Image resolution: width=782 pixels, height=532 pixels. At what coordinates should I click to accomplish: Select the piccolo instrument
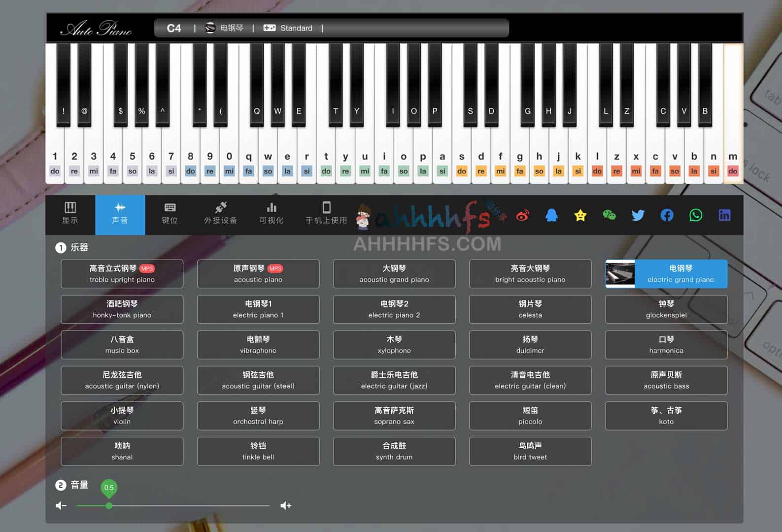[530, 416]
